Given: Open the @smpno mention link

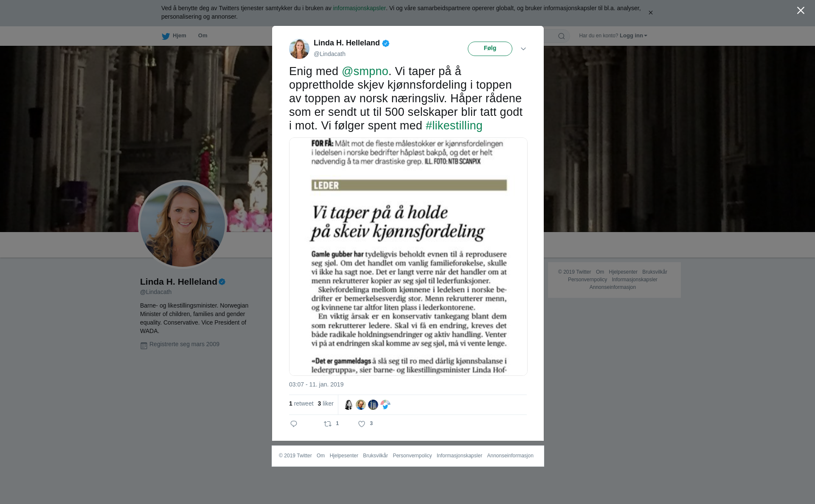Looking at the screenshot, I should pyautogui.click(x=365, y=71).
